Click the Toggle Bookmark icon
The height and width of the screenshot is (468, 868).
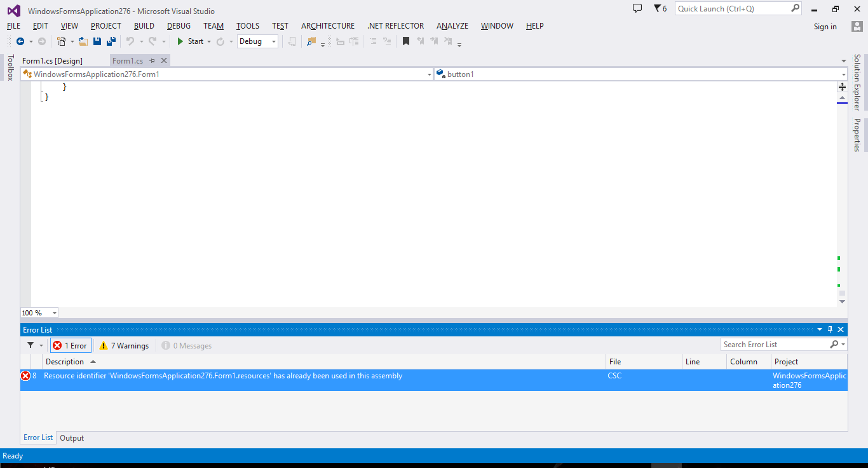[406, 41]
